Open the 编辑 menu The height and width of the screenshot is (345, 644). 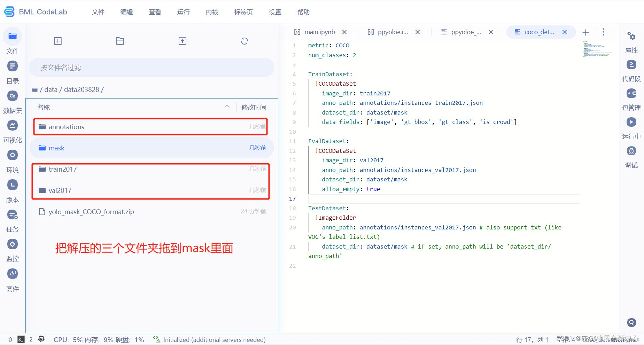126,12
